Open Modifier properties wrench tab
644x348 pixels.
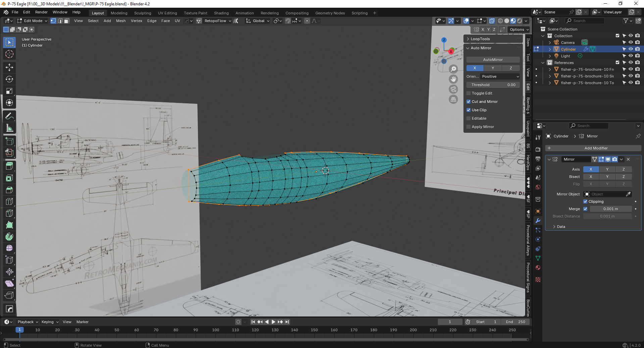(538, 221)
